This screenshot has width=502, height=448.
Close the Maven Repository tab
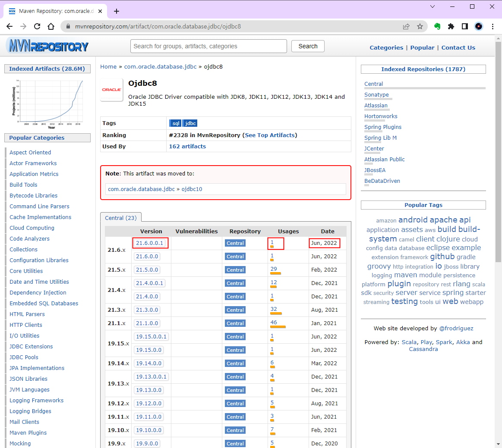point(100,11)
